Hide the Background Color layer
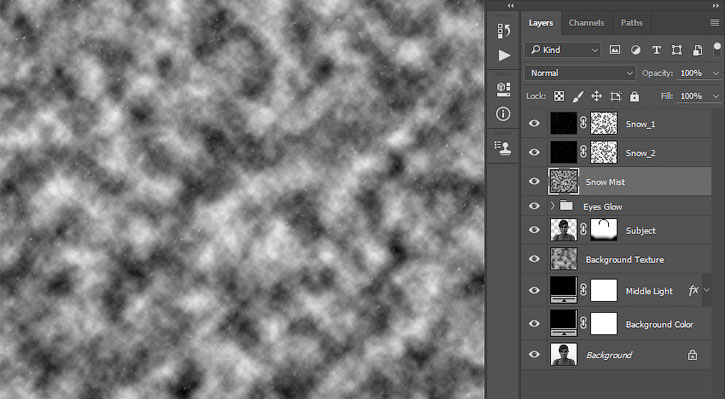 point(534,323)
